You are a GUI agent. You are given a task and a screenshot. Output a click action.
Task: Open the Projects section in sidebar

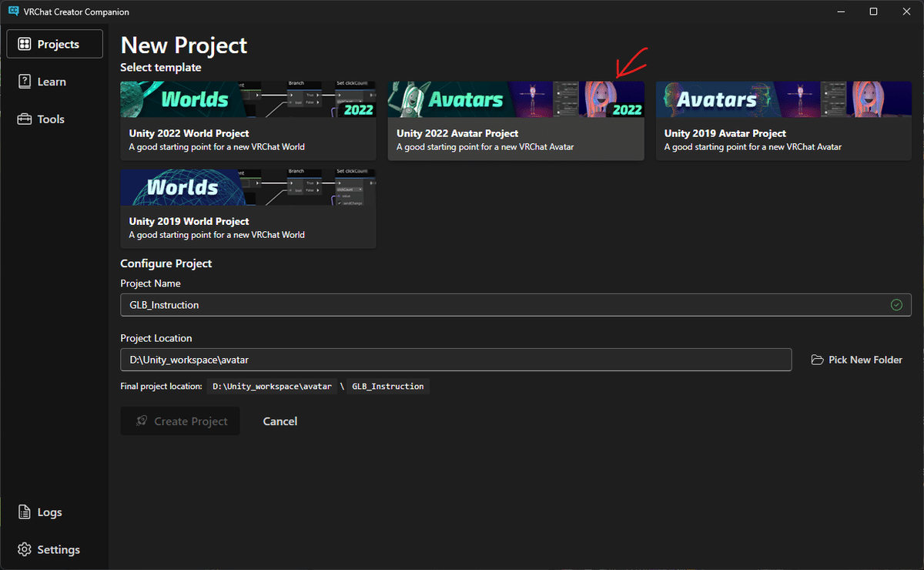click(55, 44)
